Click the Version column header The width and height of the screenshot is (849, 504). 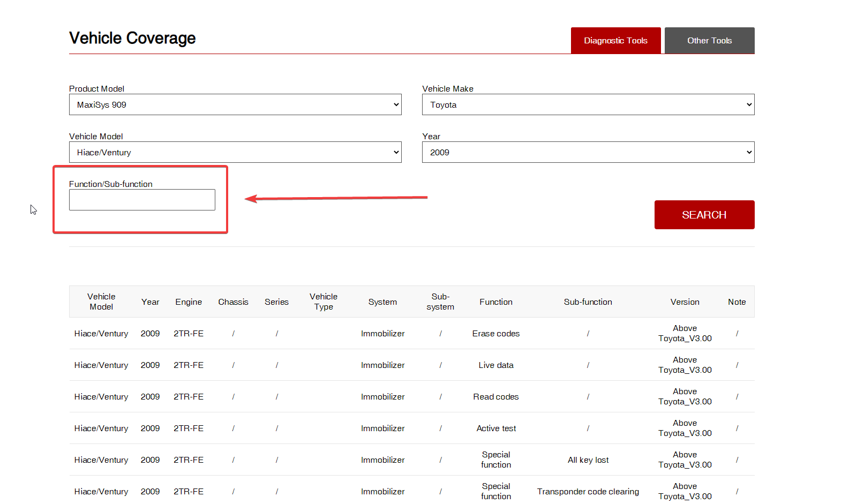point(685,302)
